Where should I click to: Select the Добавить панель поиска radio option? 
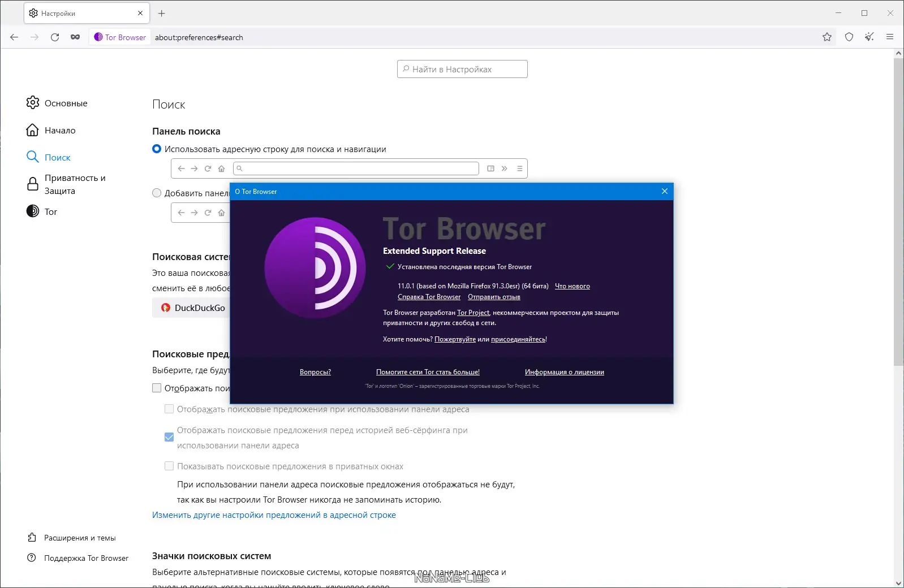(x=157, y=193)
